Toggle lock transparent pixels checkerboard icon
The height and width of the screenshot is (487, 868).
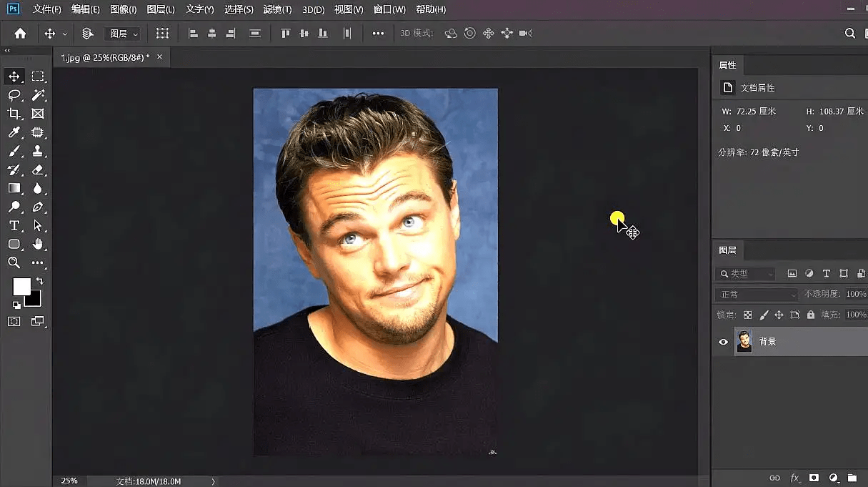[748, 315]
